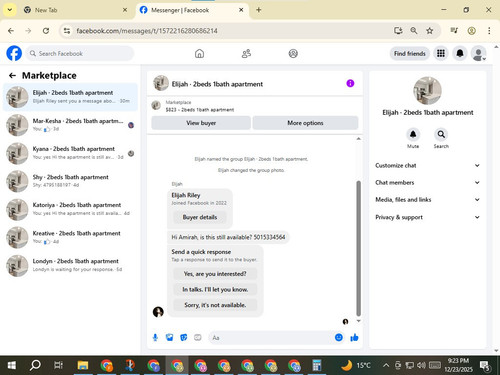Viewport: 500px width, 375px height.
Task: Click the group photo thumbnail in right panel
Action: 427,91
